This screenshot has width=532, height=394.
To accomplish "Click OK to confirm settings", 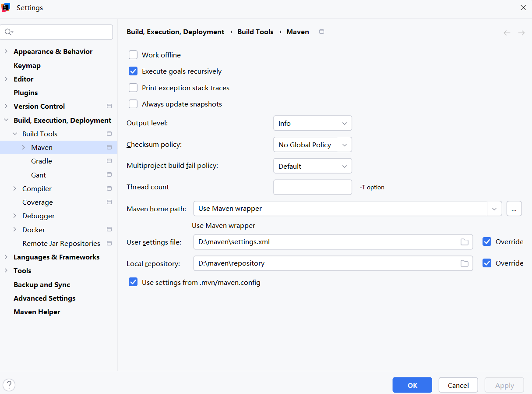I will (412, 385).
